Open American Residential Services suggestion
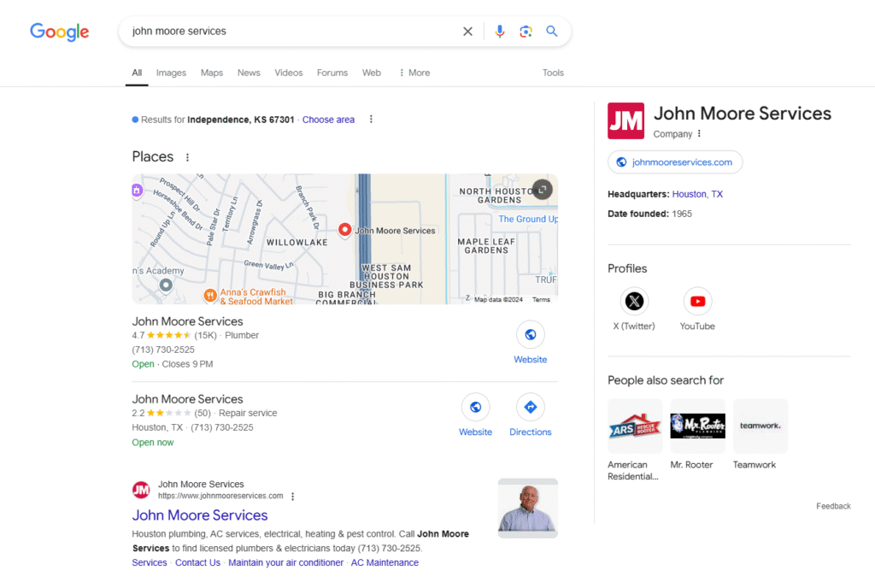 click(635, 440)
